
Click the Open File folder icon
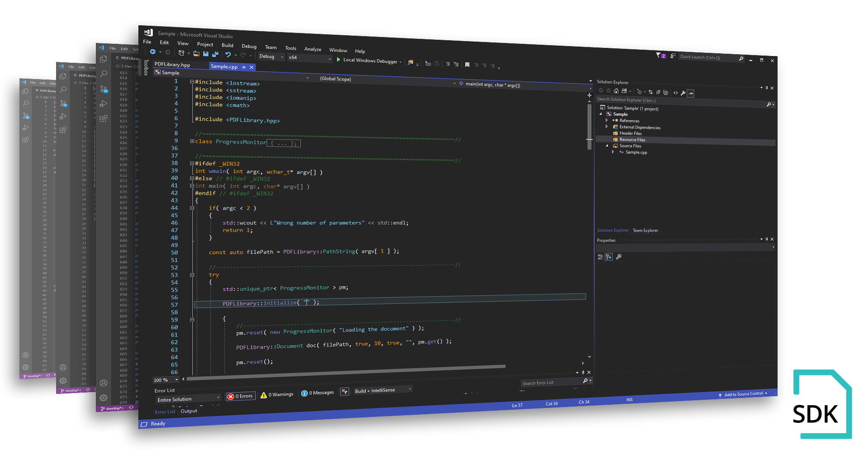click(x=196, y=53)
